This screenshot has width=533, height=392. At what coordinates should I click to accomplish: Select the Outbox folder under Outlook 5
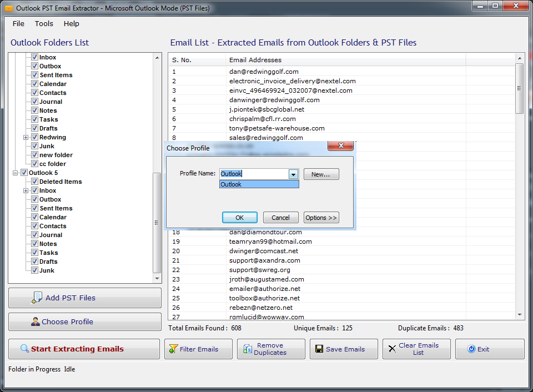coord(51,199)
